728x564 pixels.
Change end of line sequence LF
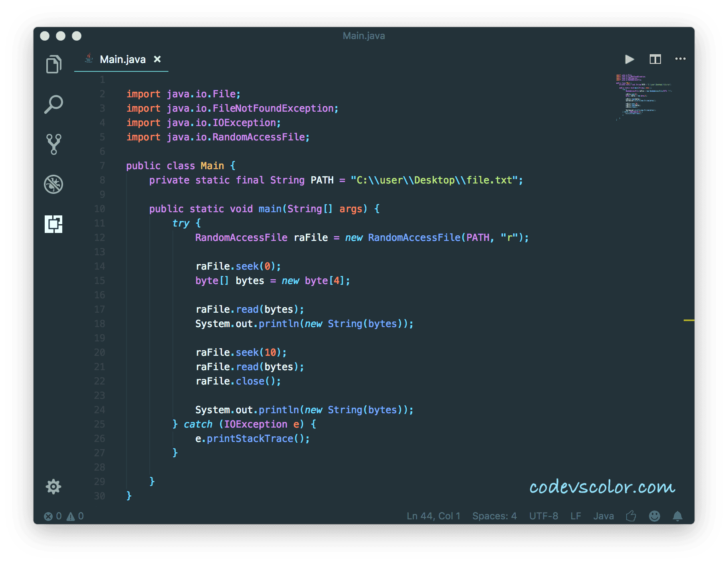click(576, 516)
